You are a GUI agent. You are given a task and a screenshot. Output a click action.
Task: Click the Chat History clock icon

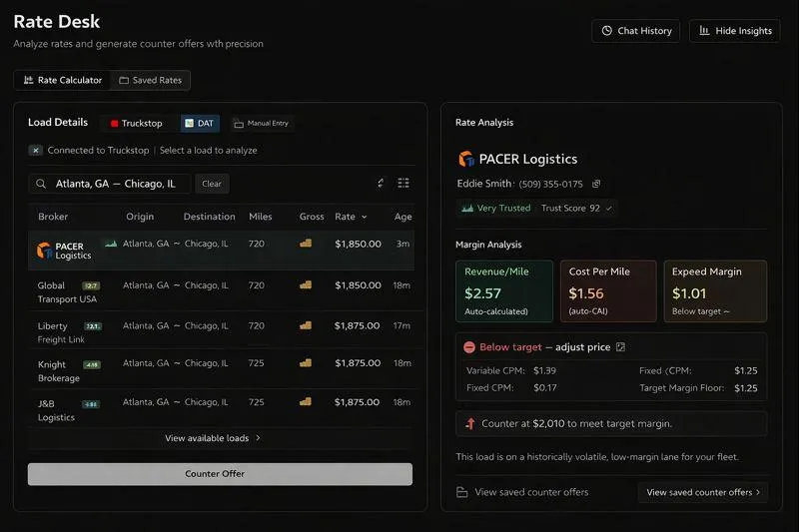pos(606,31)
